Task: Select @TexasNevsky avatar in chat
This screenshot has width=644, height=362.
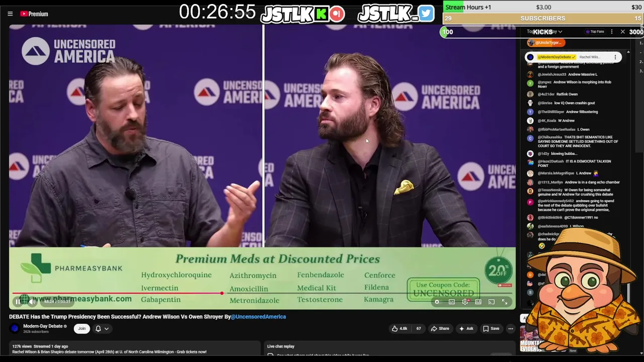Action: [x=530, y=191]
